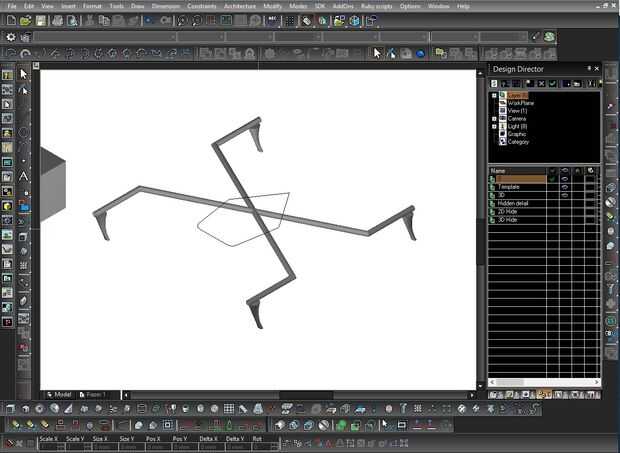Print the drawing using the printer icon
Screen dimensions: 620x453
coord(58,21)
